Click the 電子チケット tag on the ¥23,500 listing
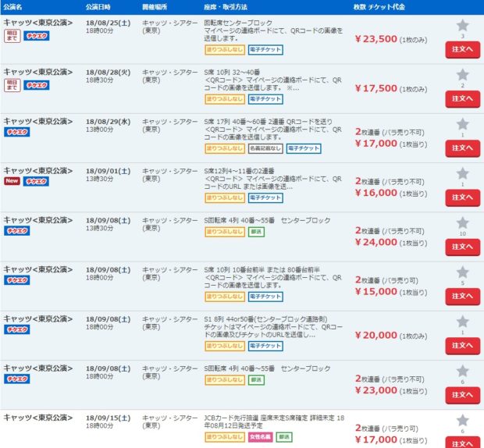Image resolution: width=484 pixels, height=448 pixels. pos(265,50)
